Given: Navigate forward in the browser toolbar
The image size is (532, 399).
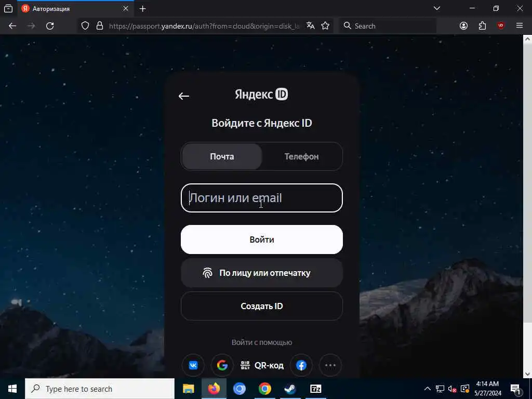Looking at the screenshot, I should (31, 26).
